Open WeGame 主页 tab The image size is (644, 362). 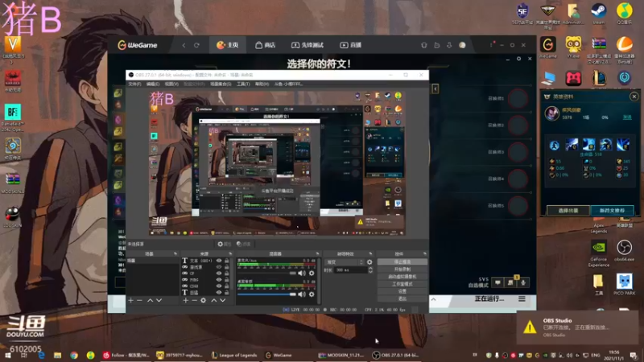point(228,45)
